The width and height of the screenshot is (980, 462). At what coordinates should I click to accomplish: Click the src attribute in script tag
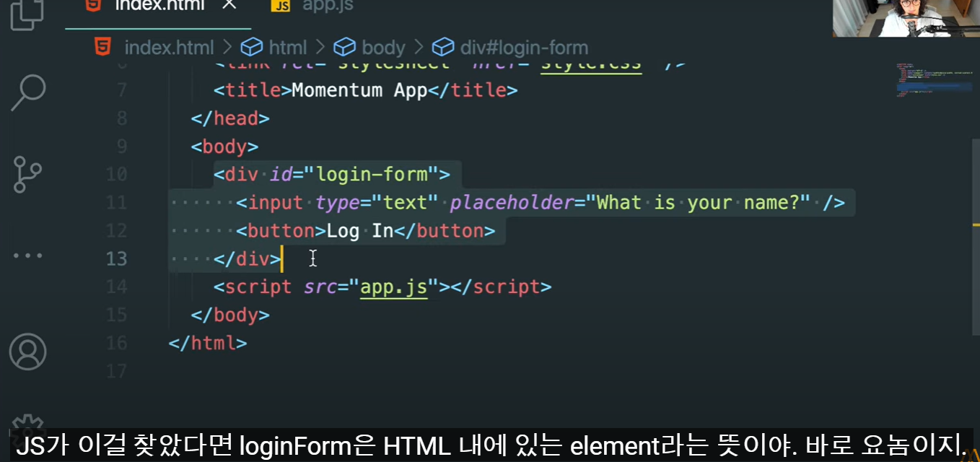coord(320,287)
